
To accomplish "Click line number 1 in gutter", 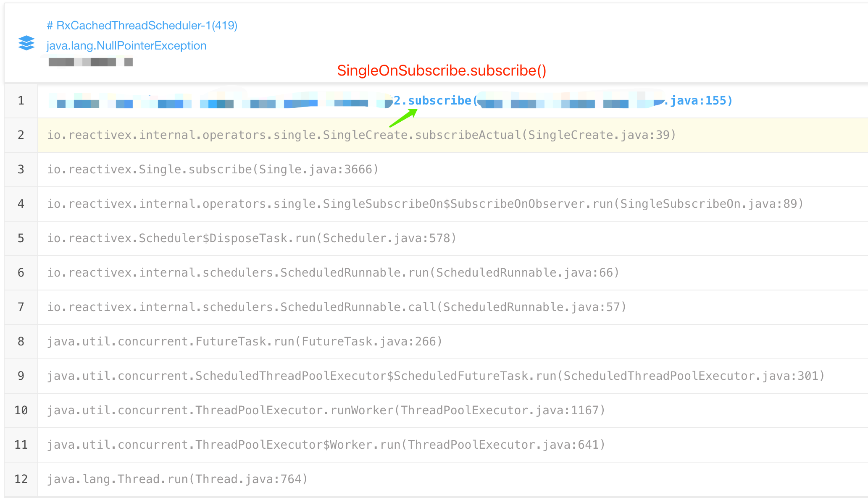I will (x=21, y=101).
